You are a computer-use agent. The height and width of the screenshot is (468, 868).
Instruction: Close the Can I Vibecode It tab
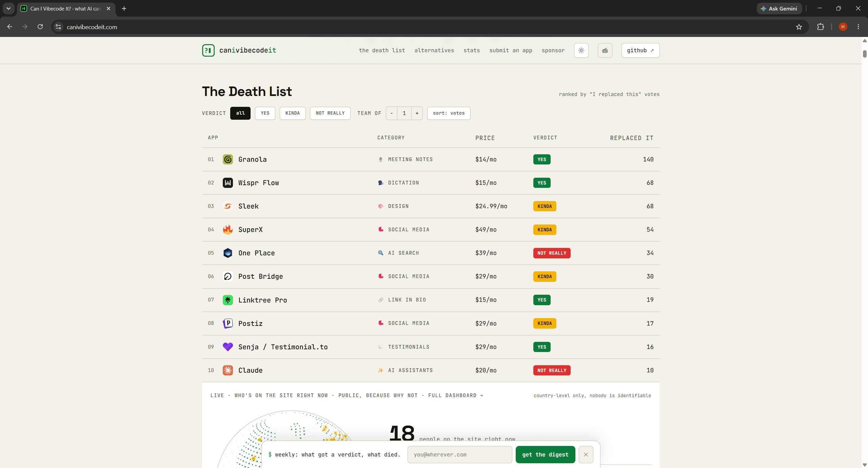(x=108, y=8)
